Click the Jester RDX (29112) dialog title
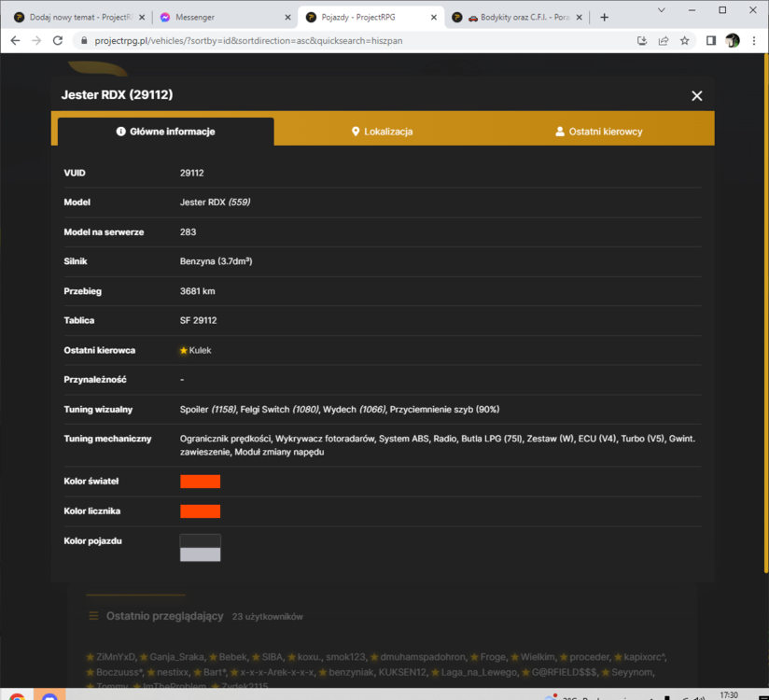Screen dimensions: 769x700 pyautogui.click(x=117, y=94)
